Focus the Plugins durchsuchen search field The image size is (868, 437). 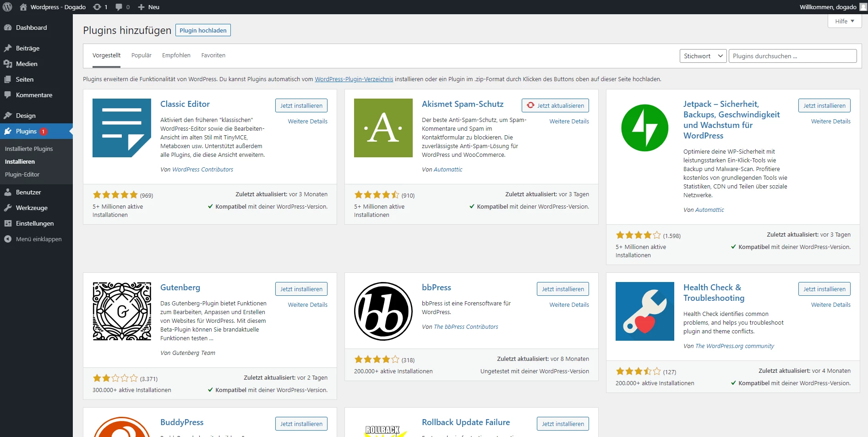792,56
